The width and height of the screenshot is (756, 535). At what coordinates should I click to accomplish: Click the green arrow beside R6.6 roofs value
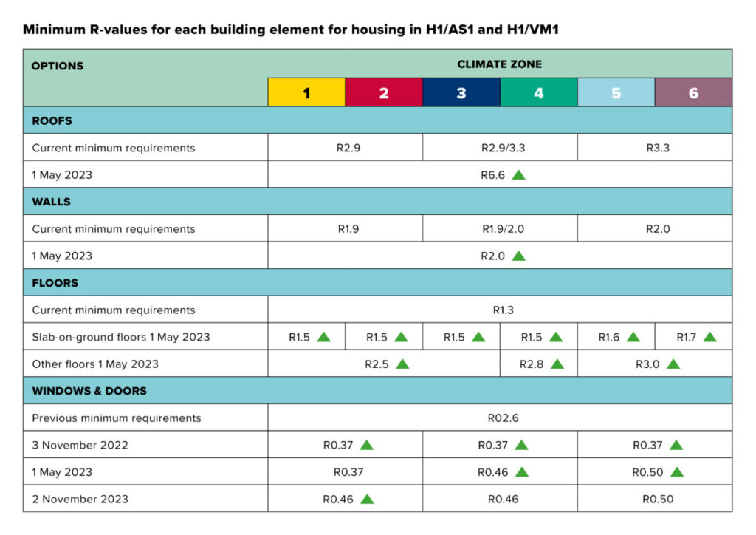click(x=520, y=174)
